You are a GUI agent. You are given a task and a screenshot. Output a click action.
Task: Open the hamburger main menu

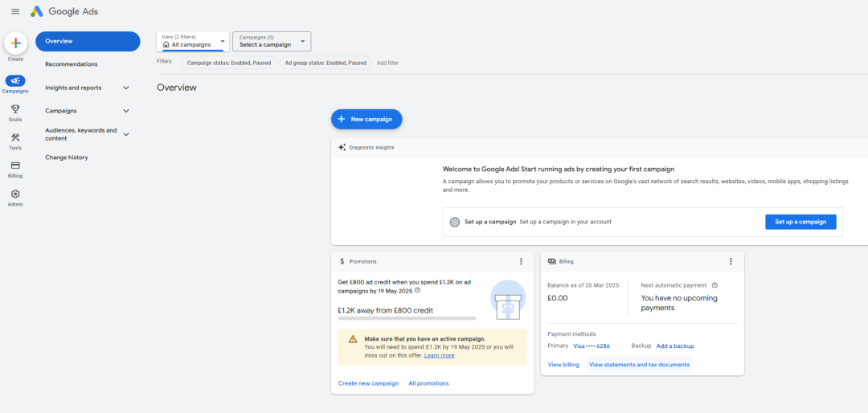click(x=15, y=11)
